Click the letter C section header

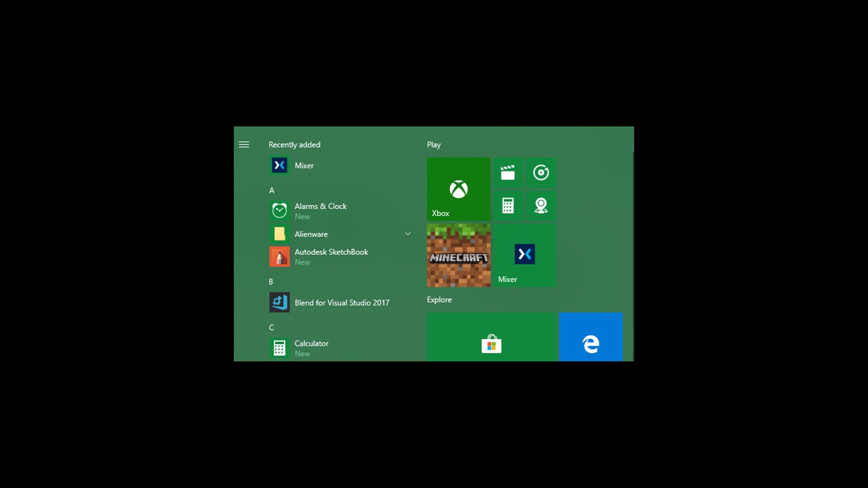(x=271, y=327)
